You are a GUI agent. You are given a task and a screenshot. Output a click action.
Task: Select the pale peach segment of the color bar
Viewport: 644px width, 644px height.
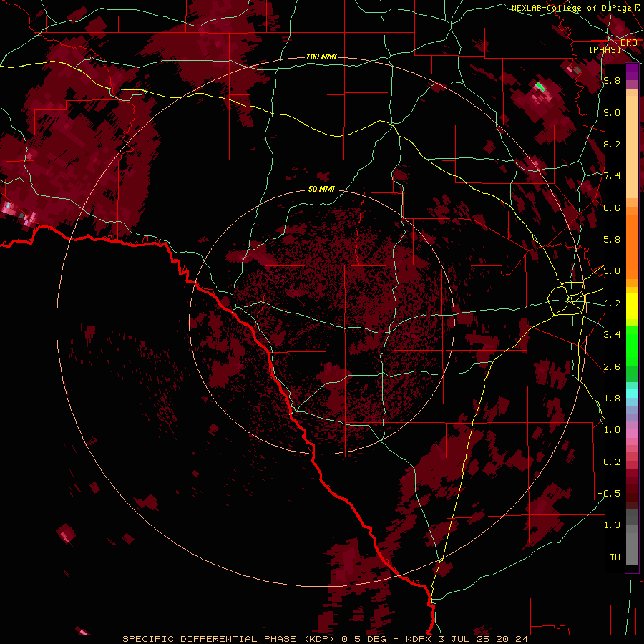[x=632, y=147]
